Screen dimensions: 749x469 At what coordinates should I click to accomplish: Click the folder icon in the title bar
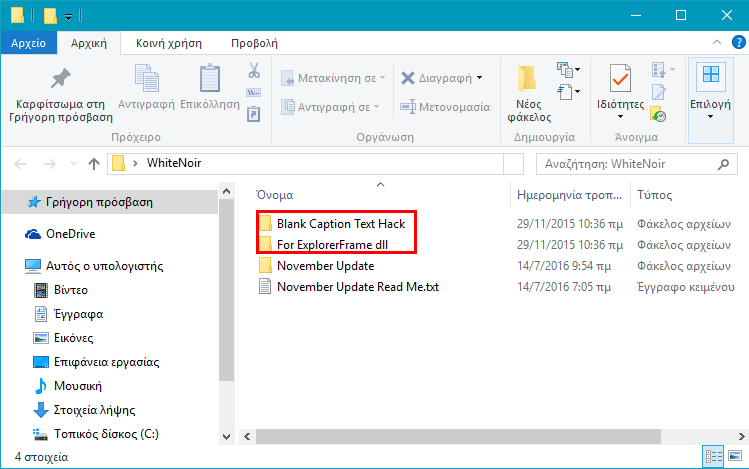(17, 15)
